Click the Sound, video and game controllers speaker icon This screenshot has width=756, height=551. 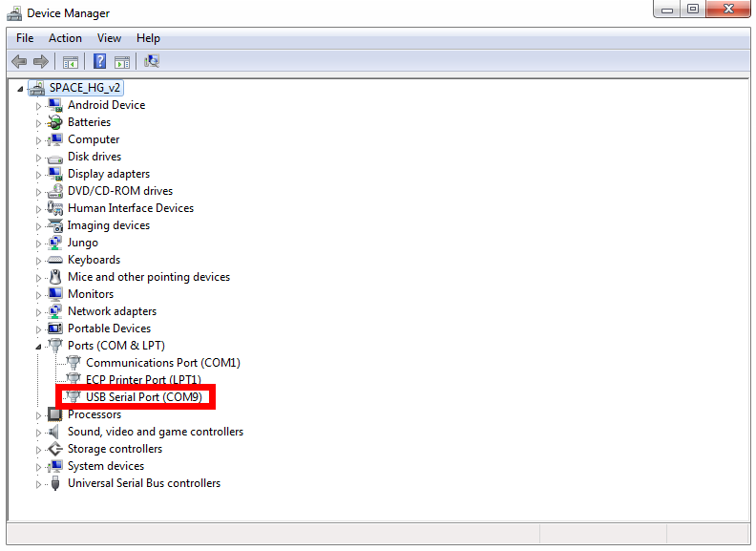point(54,432)
